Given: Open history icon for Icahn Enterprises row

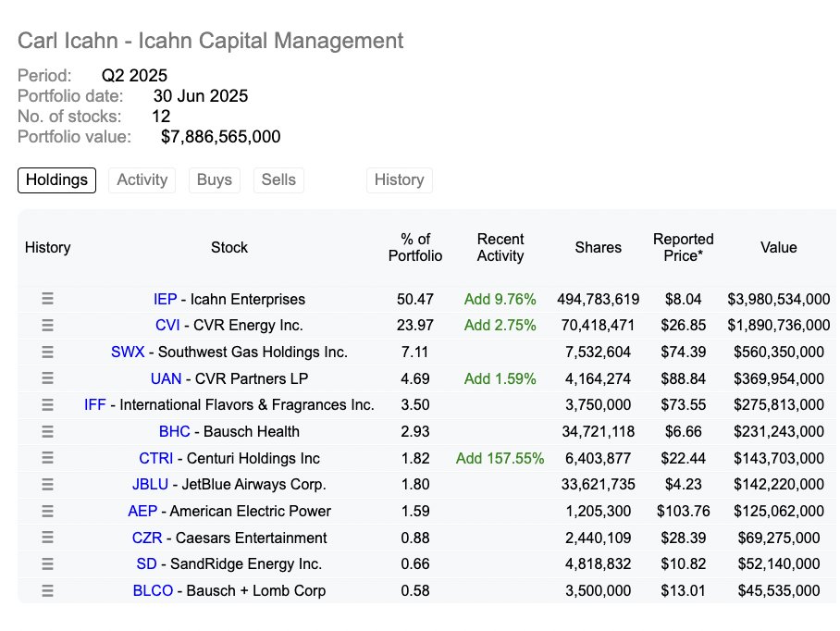Looking at the screenshot, I should tap(48, 299).
